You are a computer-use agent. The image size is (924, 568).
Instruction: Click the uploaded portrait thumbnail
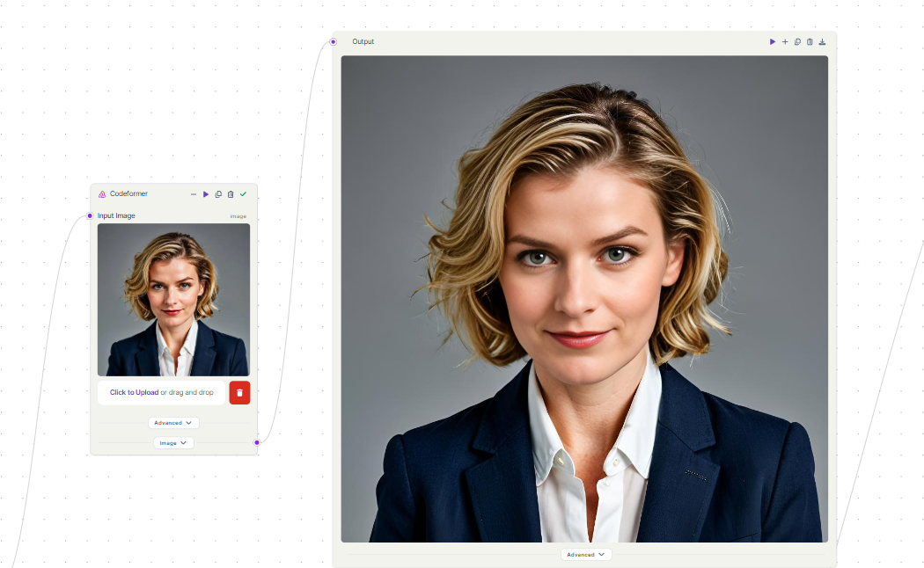[173, 300]
